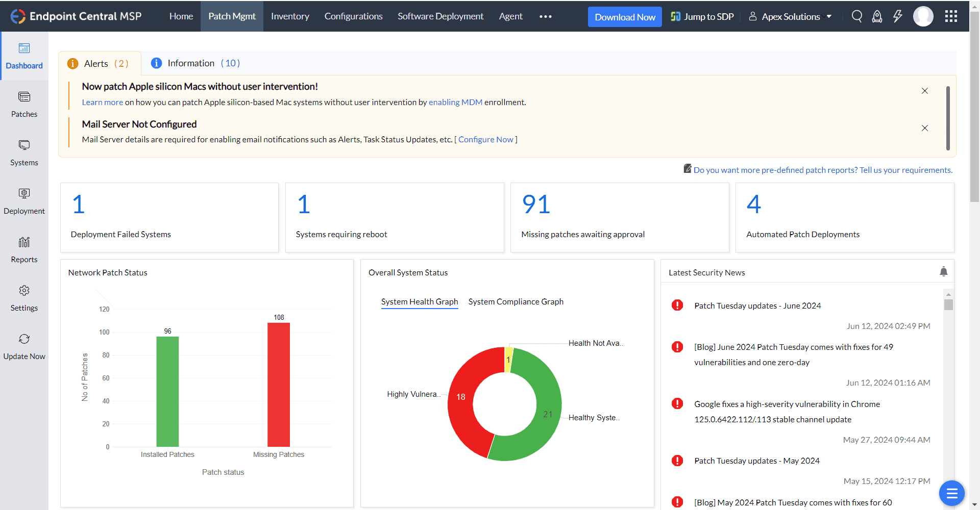Expand the Apex Solutions account dropdown

(790, 16)
